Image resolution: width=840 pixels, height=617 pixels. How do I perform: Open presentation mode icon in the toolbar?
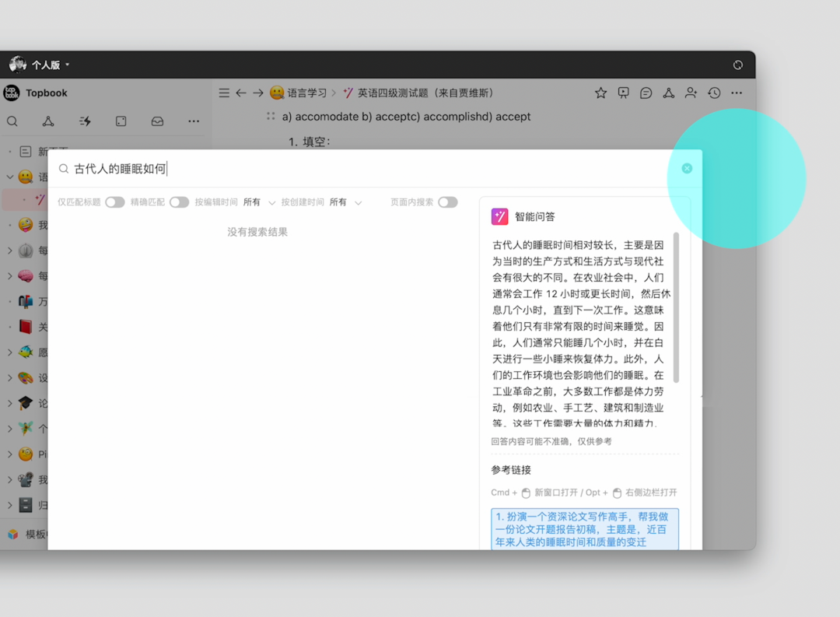[x=623, y=93]
